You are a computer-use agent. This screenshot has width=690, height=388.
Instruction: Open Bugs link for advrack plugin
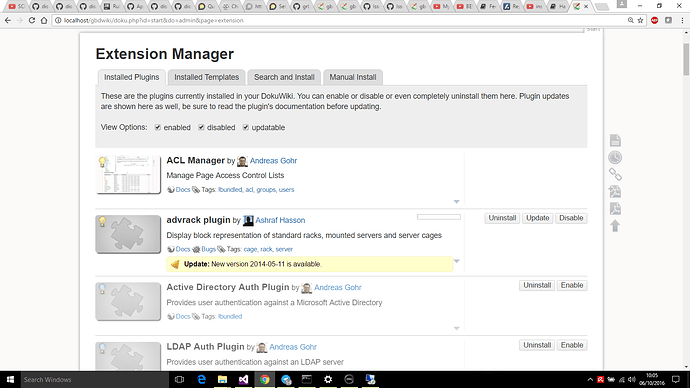click(x=209, y=249)
